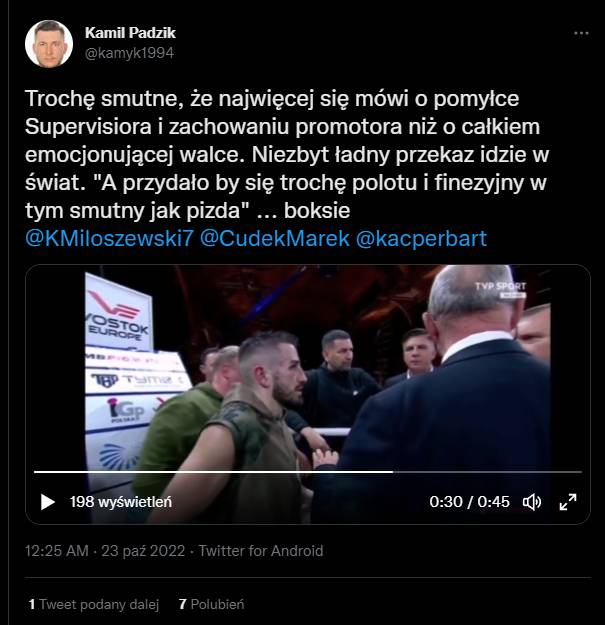Open the @kamyk1994 handle link
605x625 pixels.
point(130,53)
